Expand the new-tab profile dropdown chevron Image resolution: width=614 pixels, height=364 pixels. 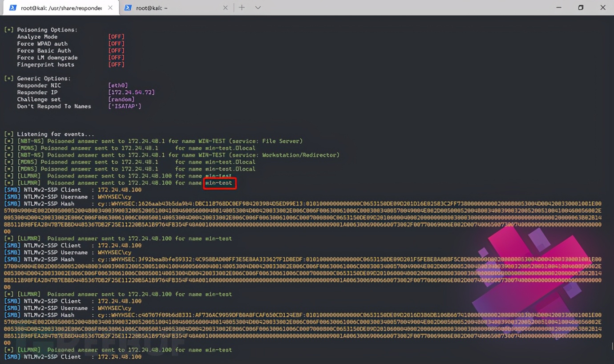pos(258,8)
